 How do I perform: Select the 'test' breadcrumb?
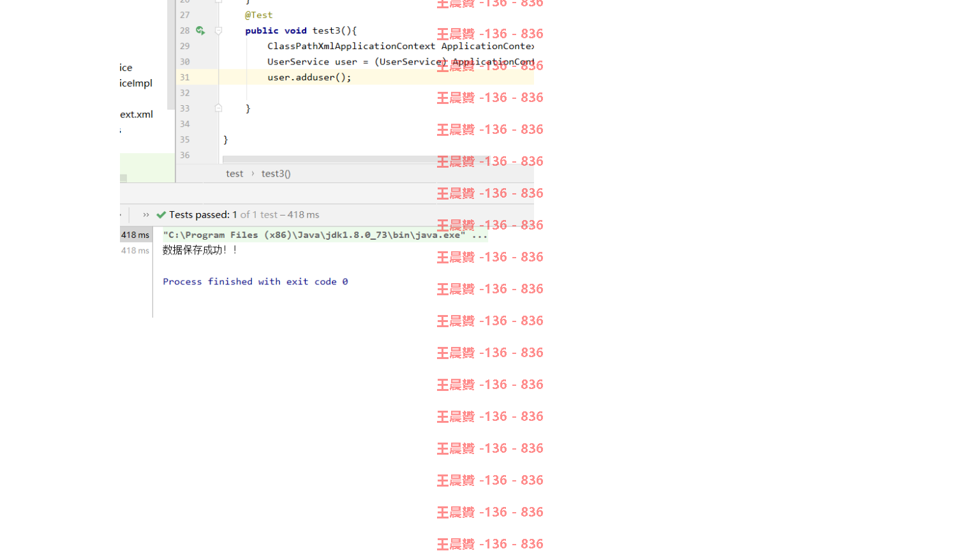[x=234, y=173]
